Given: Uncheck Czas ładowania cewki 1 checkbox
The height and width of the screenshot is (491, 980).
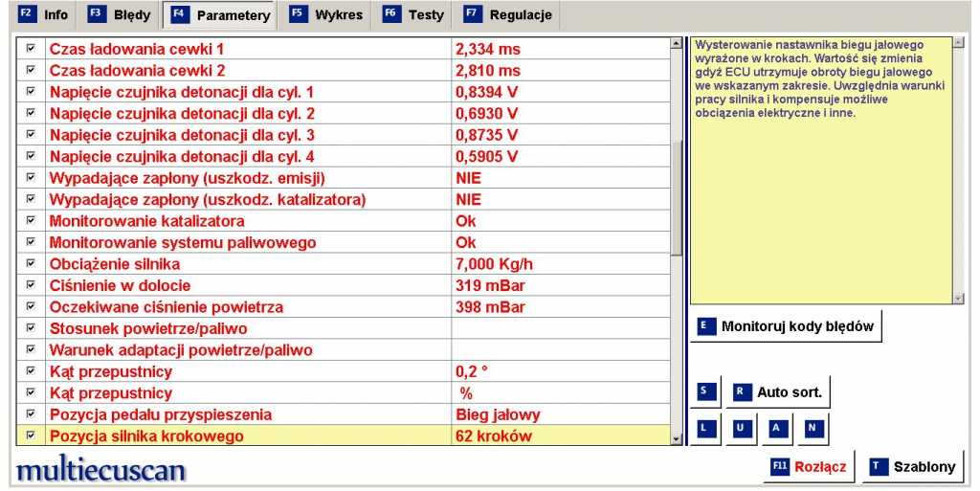Looking at the screenshot, I should point(30,48).
